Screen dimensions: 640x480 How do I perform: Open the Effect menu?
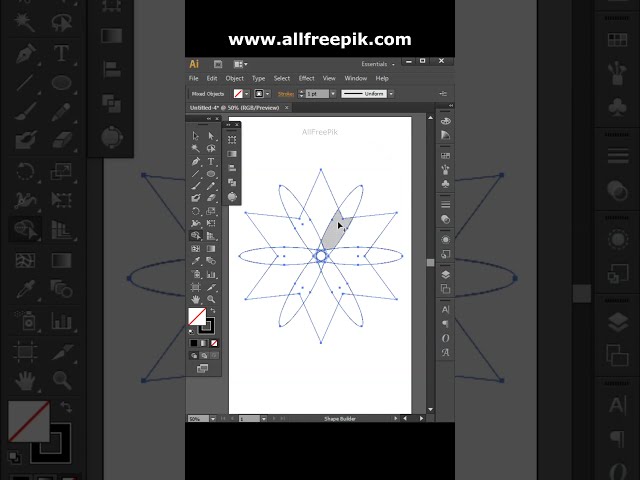point(307,78)
